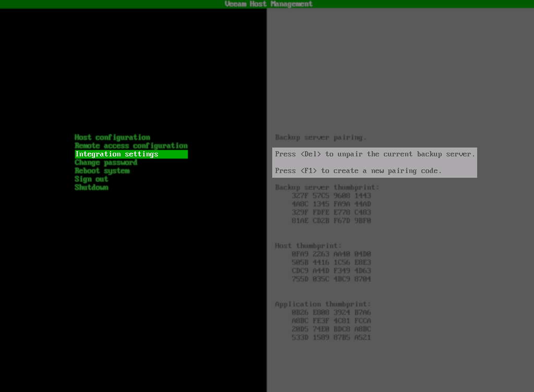
Task: Select first row of backup server thumbprint
Action: [331, 195]
